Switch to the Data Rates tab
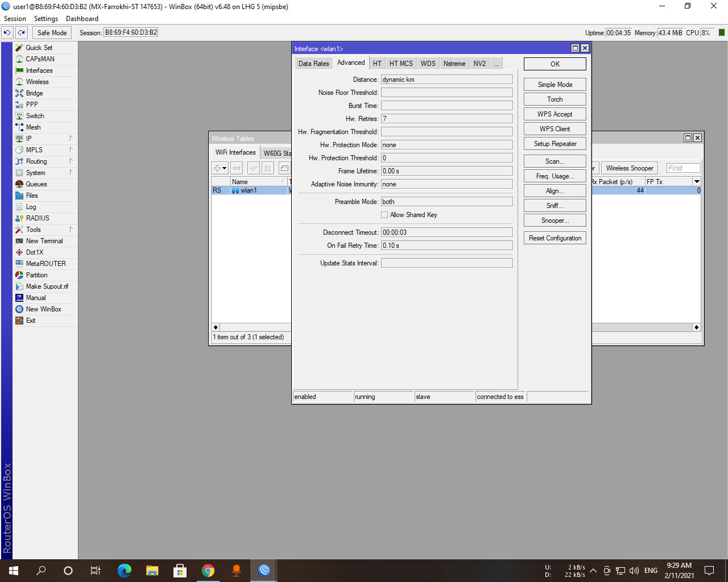Screen dimensions: 728x582 click(x=313, y=63)
